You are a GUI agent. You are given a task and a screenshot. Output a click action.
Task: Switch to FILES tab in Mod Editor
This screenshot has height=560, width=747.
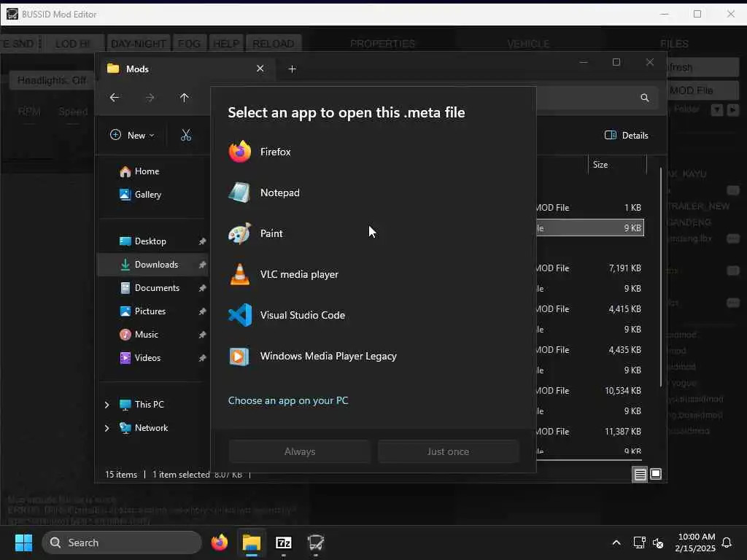[x=674, y=44]
